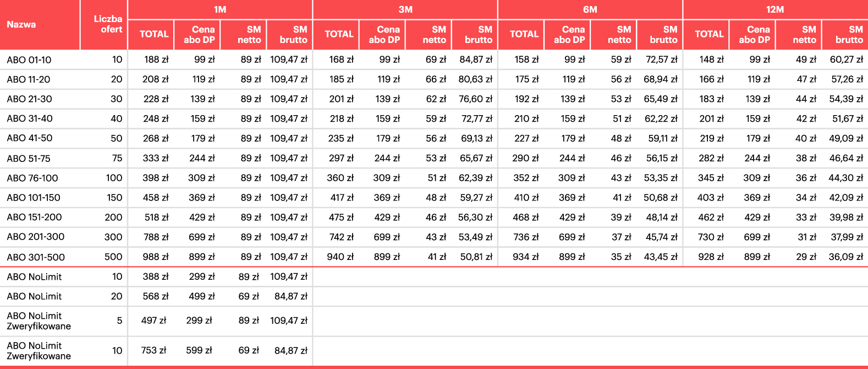
Task: Select the ABO 01-10 row name
Action: 29,59
